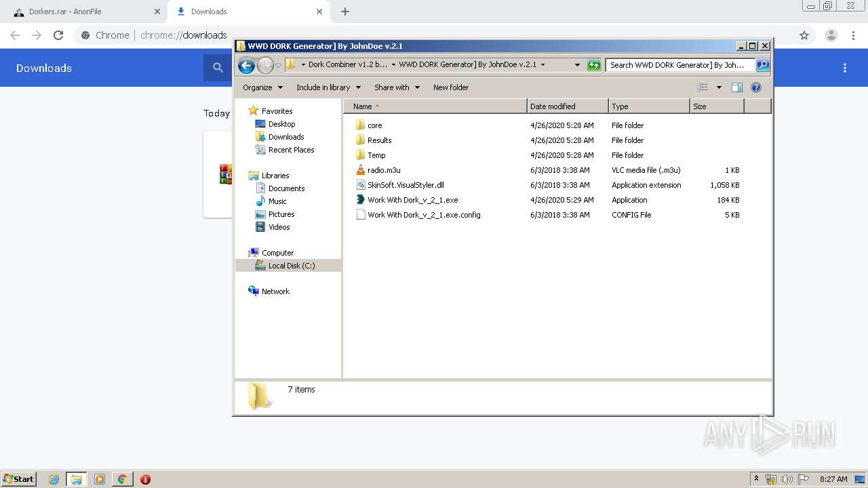
Task: Toggle the preview pane button
Action: tap(737, 87)
